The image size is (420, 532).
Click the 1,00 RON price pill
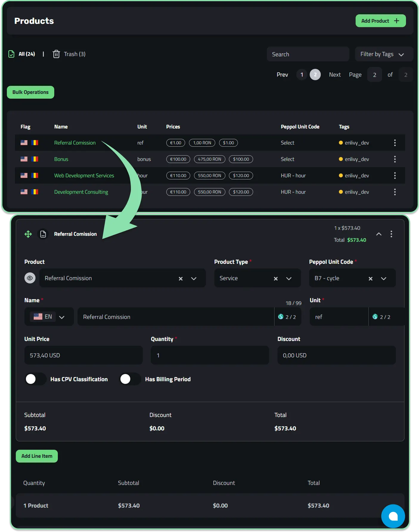point(202,143)
